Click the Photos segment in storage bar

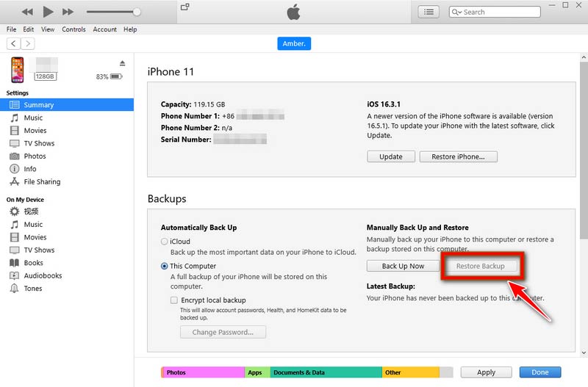point(204,372)
